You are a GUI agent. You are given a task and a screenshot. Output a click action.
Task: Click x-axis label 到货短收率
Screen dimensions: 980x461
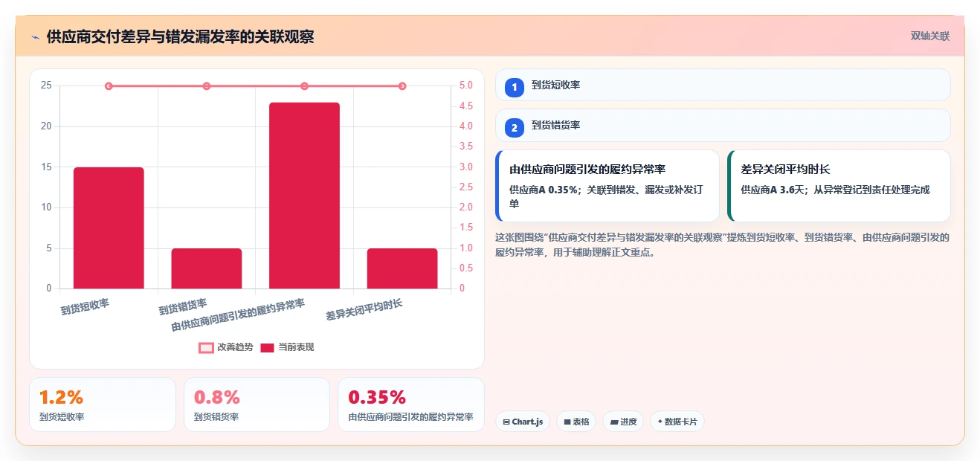click(85, 306)
